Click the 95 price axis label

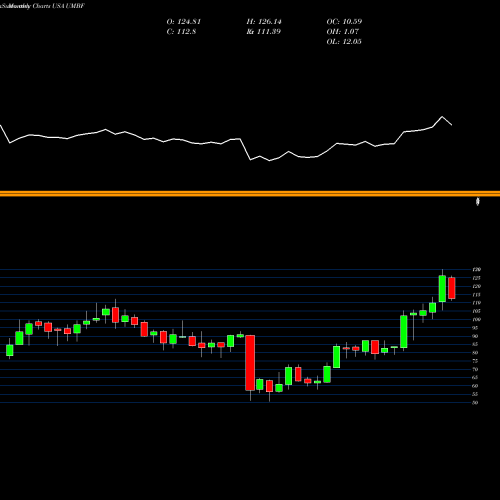pyautogui.click(x=475, y=328)
